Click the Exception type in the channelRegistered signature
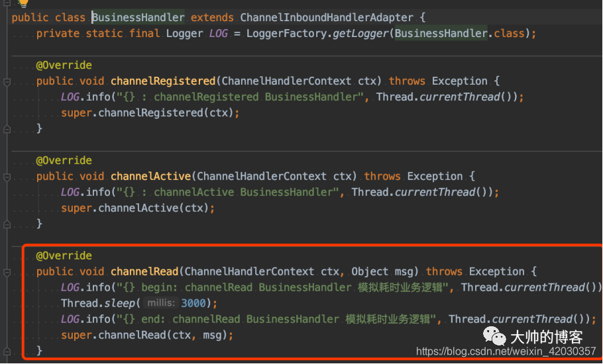603x364 pixels. pos(460,81)
